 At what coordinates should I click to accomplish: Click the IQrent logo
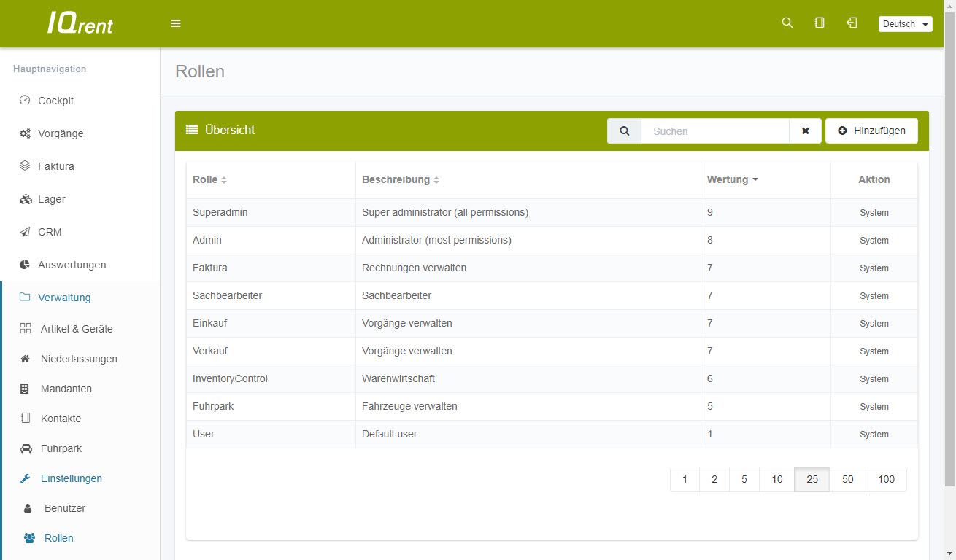[80, 23]
